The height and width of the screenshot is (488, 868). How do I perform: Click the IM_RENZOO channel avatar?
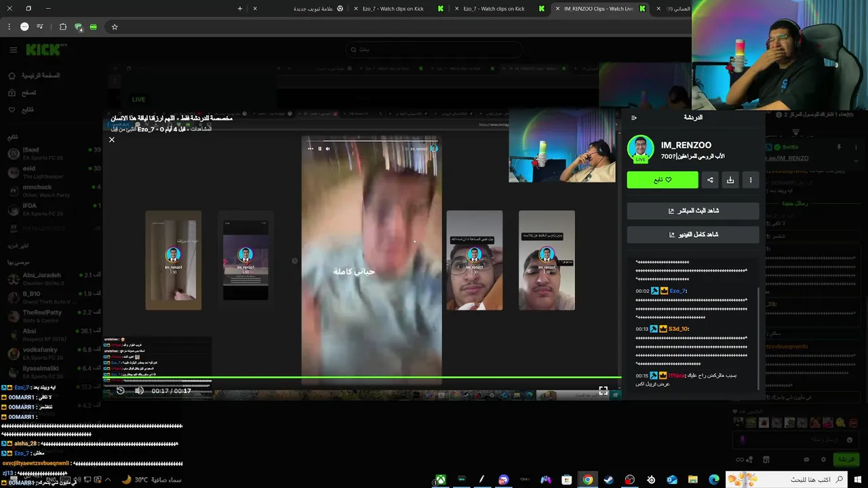tap(640, 148)
